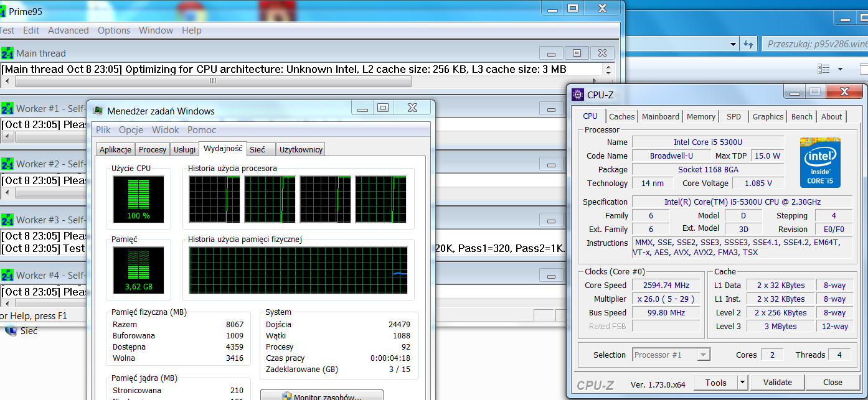Select the CPU tab in CPU-Z

point(590,116)
